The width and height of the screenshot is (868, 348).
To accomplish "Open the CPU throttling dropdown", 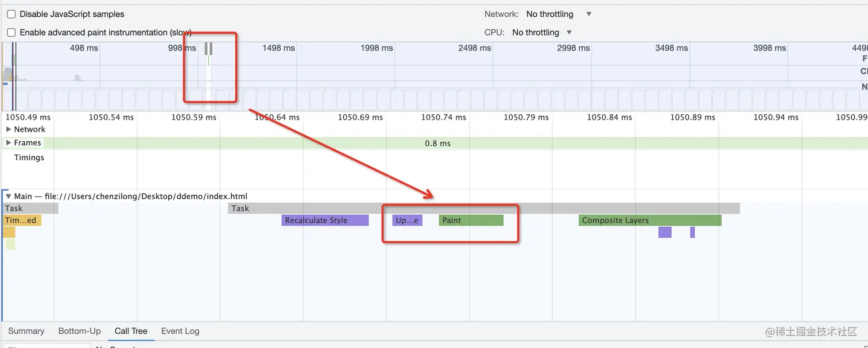I will 542,33.
